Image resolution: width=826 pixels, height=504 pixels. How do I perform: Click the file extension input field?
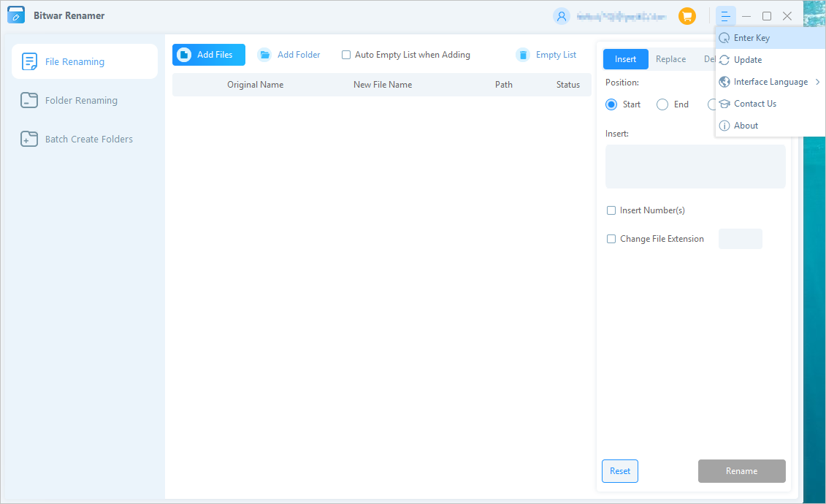(740, 239)
